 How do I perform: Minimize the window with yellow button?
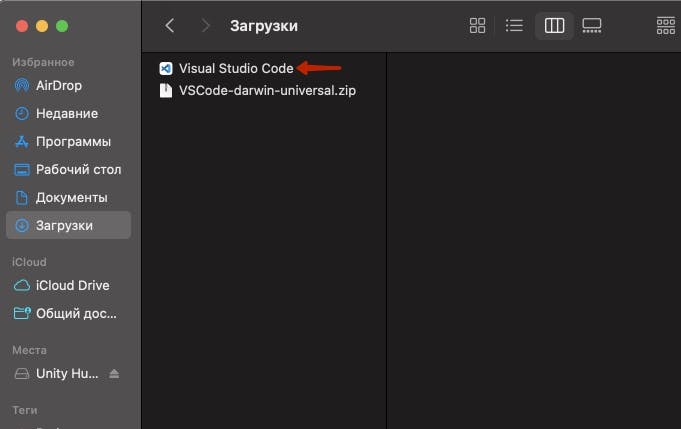coord(42,26)
